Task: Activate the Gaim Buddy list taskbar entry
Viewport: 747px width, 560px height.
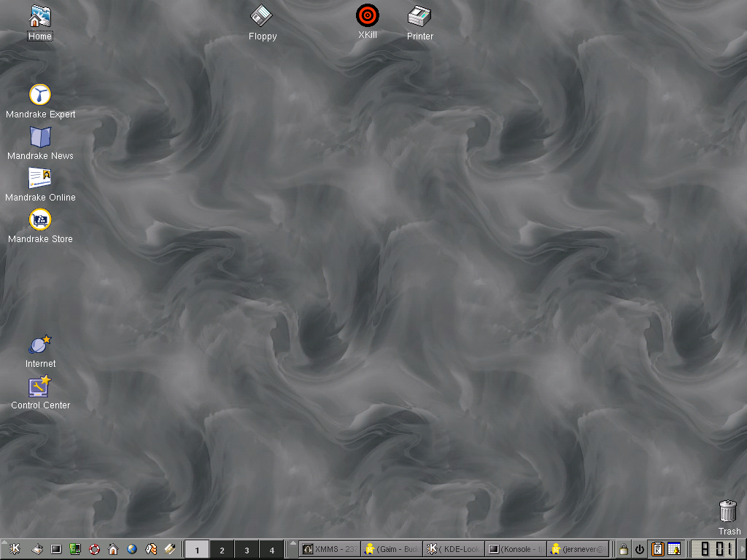Action: [x=392, y=550]
